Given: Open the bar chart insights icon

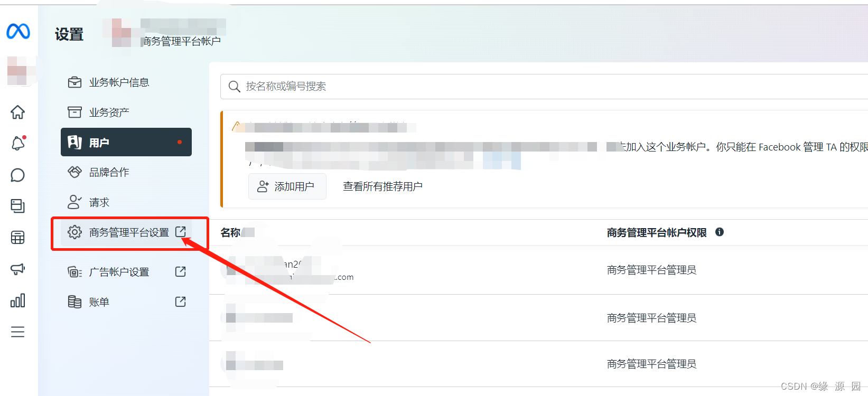Looking at the screenshot, I should [18, 300].
